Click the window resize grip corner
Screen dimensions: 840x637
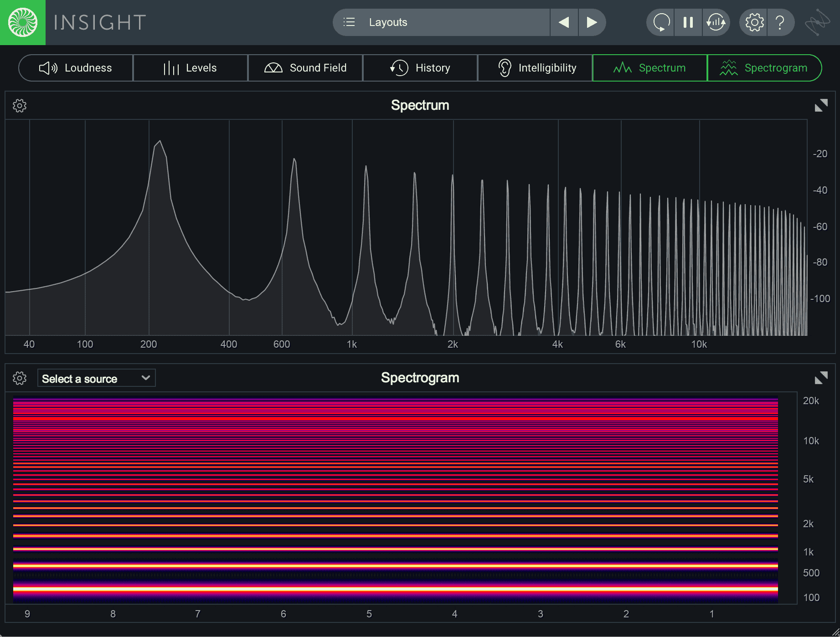835,632
